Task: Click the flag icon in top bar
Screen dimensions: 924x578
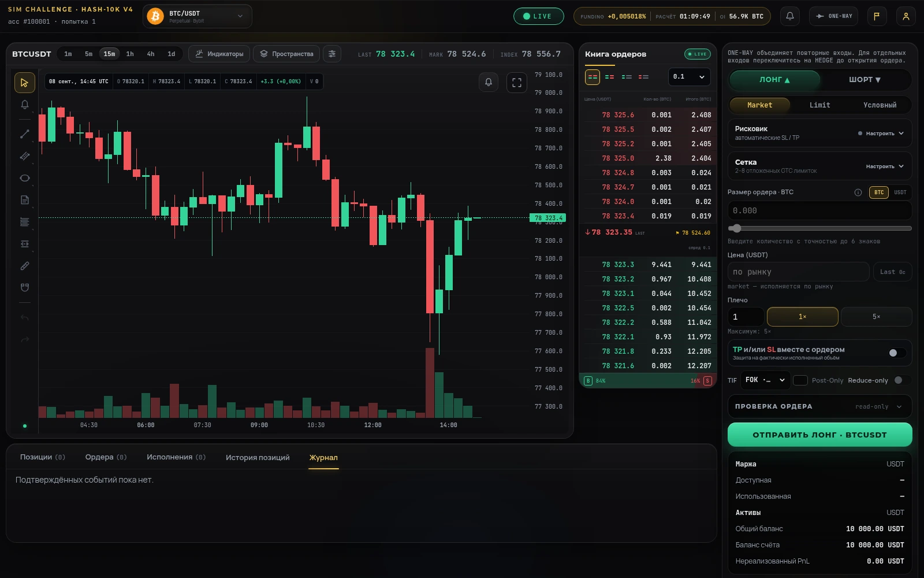Action: (x=877, y=16)
